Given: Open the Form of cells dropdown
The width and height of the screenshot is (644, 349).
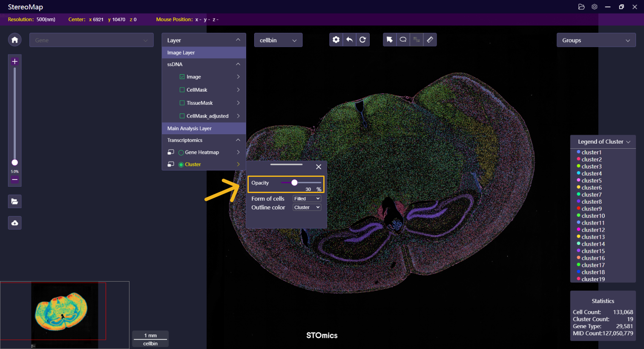Looking at the screenshot, I should pyautogui.click(x=307, y=199).
